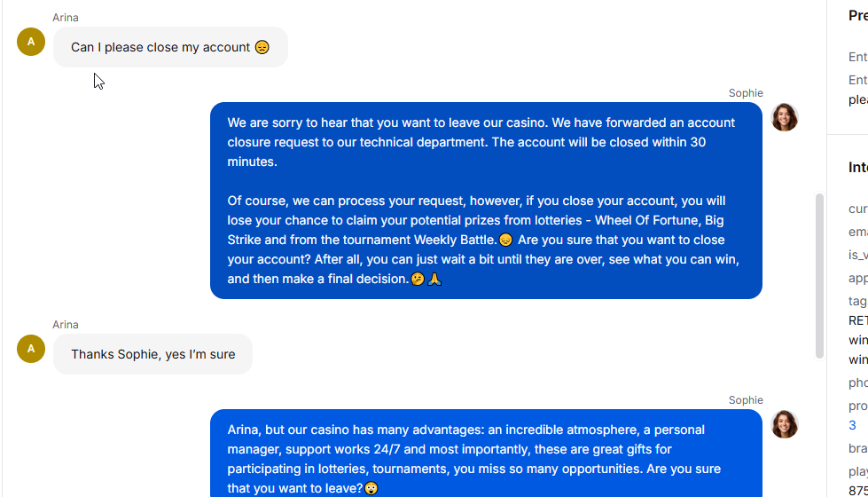
Task: Click the Arina name above 'Thanks Sophie'
Action: click(x=66, y=325)
